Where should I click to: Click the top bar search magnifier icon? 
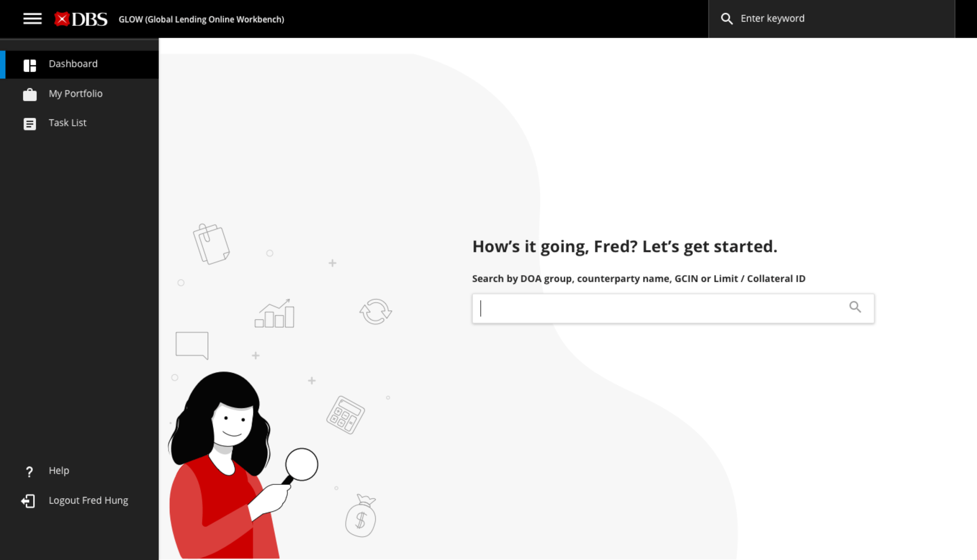pyautogui.click(x=726, y=19)
